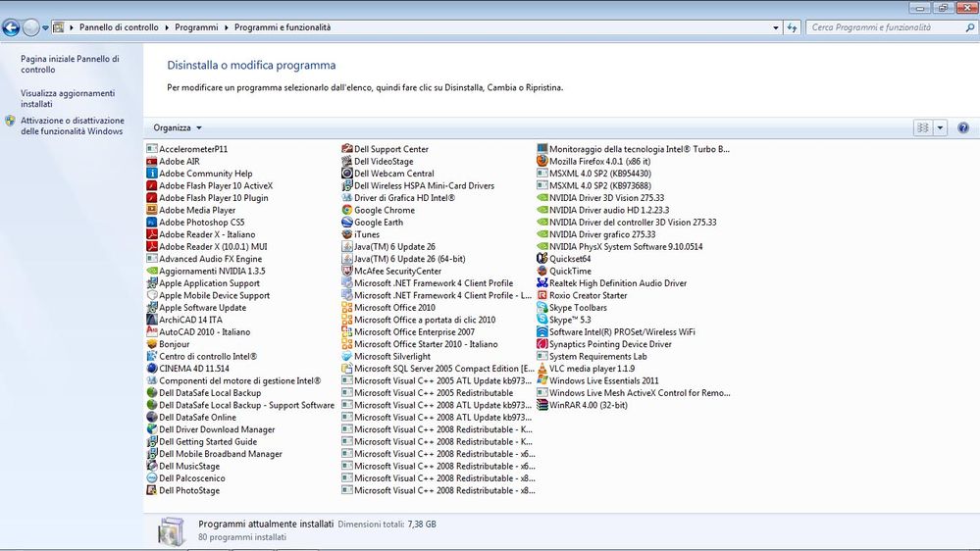Click the Google Earth icon
Screen dimensions: 980x551
click(347, 223)
